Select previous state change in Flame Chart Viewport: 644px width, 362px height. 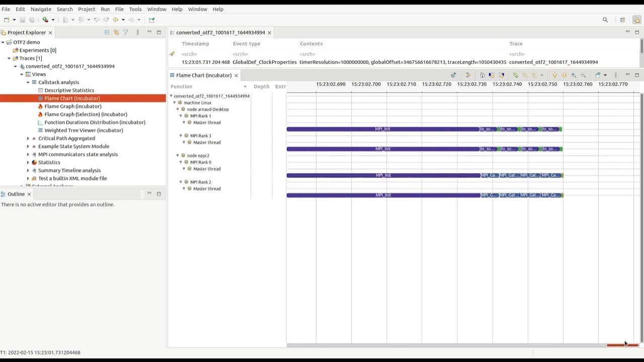(x=492, y=75)
